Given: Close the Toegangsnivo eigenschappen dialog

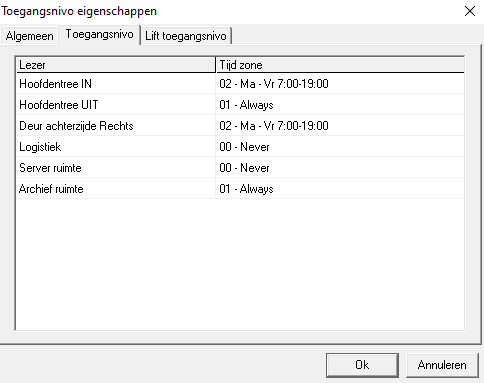Looking at the screenshot, I should (470, 11).
